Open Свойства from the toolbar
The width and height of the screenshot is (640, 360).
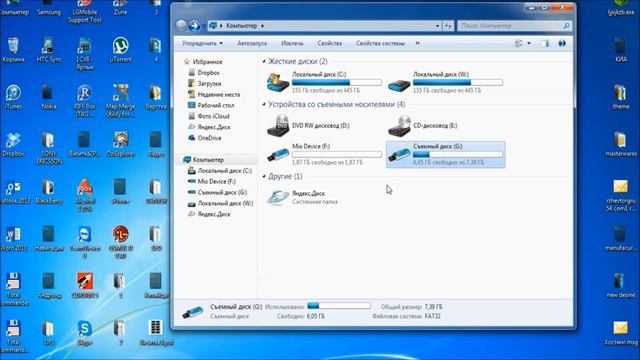[x=330, y=43]
